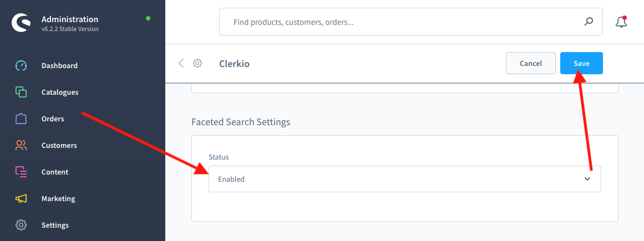The height and width of the screenshot is (241, 644).
Task: Select Marketing in the sidebar menu
Action: (x=58, y=198)
